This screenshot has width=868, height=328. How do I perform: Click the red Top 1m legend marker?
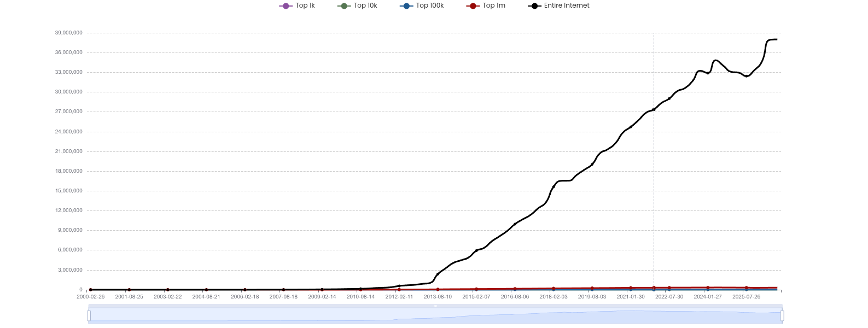point(473,6)
